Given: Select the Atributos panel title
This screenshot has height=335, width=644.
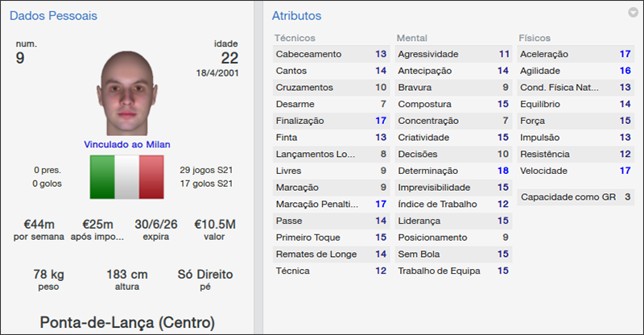Looking at the screenshot, I should 296,15.
